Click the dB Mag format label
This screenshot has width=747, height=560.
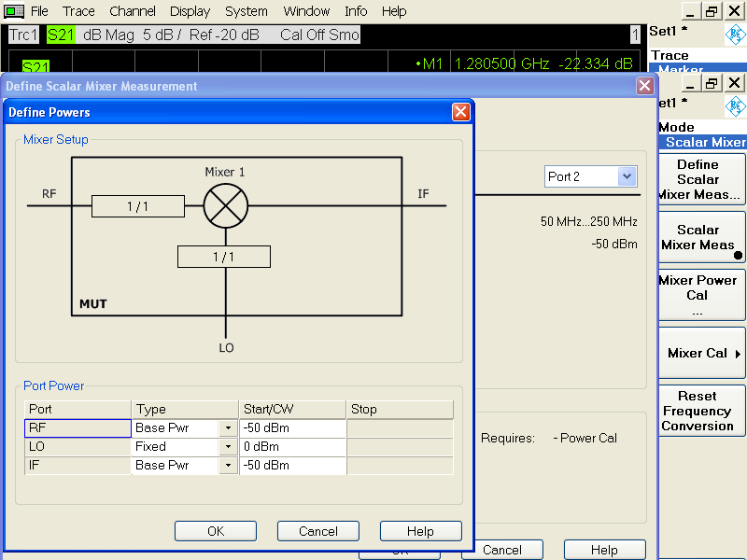[x=108, y=35]
